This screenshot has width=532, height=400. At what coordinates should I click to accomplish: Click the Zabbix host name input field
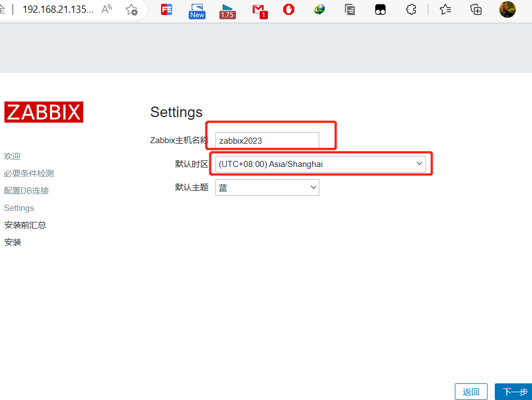pyautogui.click(x=267, y=140)
